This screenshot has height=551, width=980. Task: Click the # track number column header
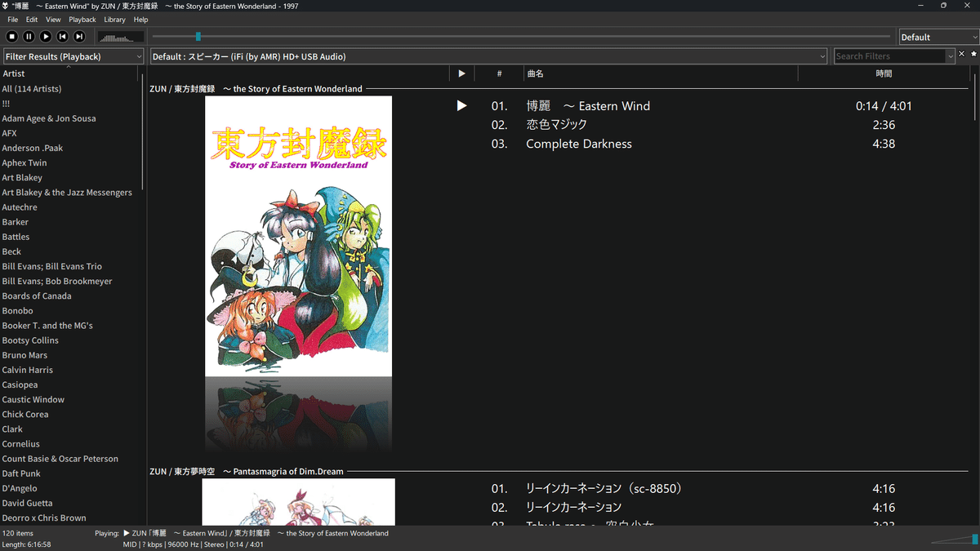pyautogui.click(x=499, y=73)
